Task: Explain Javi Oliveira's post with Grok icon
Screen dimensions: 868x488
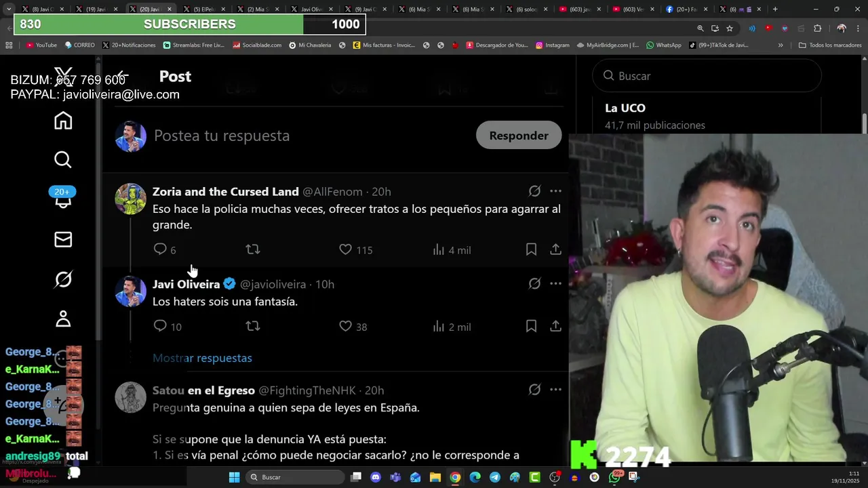Action: point(534,284)
